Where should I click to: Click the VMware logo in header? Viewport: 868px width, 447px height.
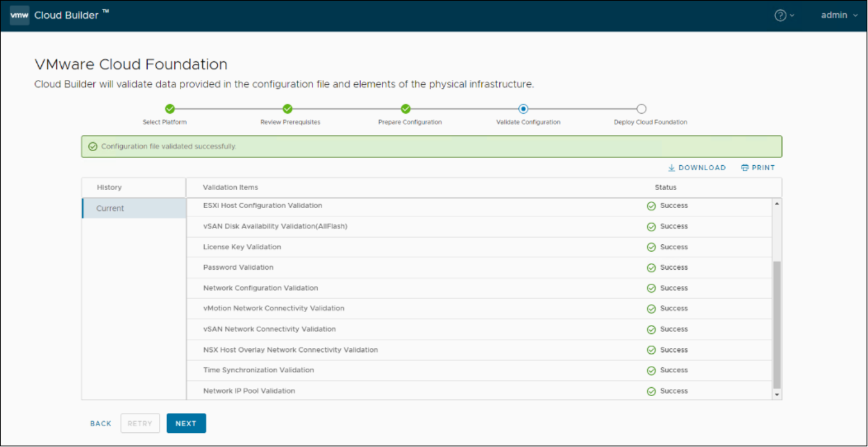(19, 15)
